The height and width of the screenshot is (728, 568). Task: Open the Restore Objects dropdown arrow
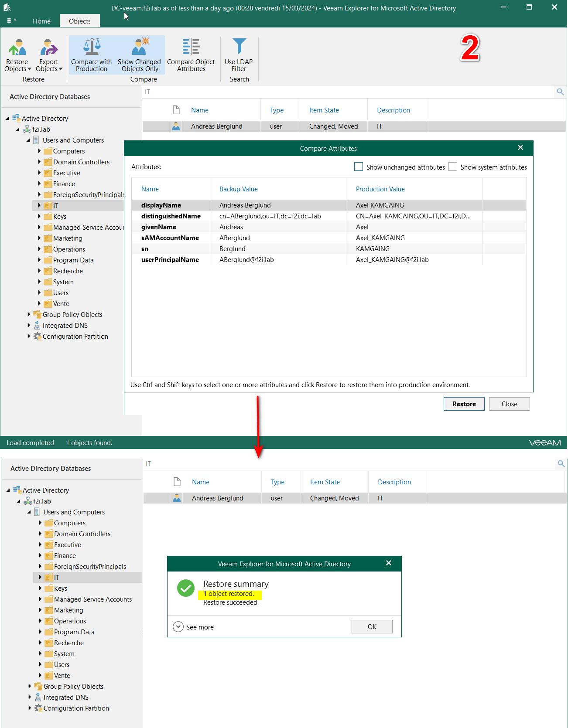(x=29, y=69)
